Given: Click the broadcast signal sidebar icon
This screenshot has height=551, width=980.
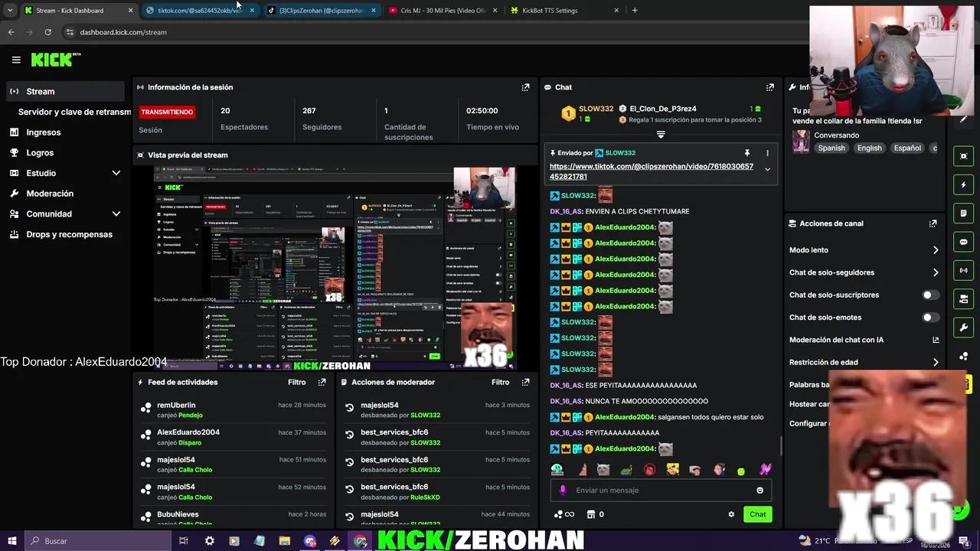Looking at the screenshot, I should pos(964,270).
